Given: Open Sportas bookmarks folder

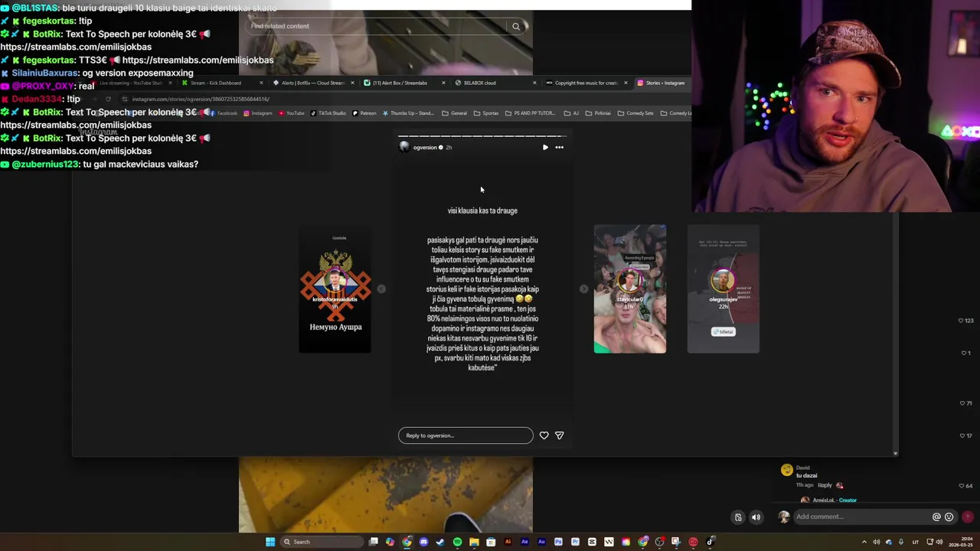Looking at the screenshot, I should (x=486, y=113).
